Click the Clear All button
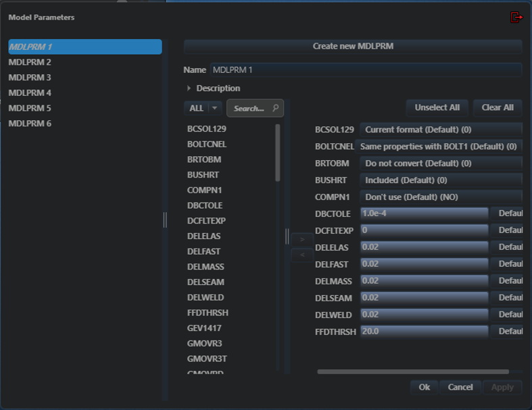 (x=498, y=107)
